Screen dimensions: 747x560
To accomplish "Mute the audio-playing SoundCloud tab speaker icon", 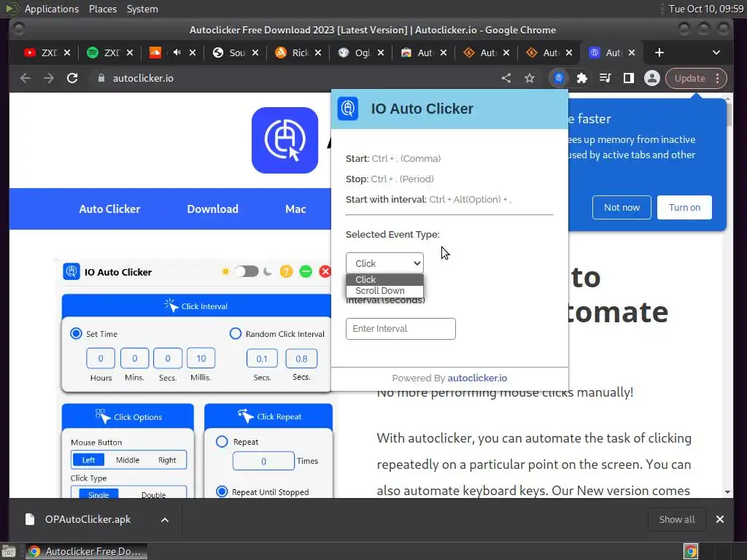I will click(x=177, y=52).
